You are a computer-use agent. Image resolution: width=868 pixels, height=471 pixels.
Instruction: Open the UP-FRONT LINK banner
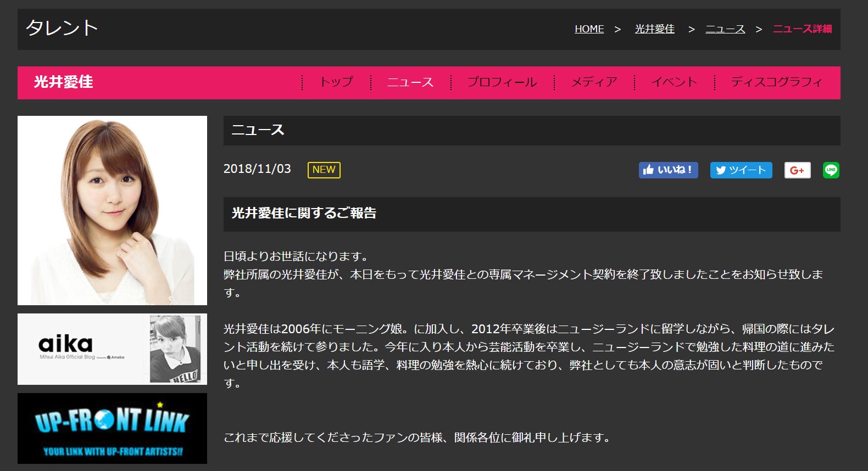pyautogui.click(x=112, y=428)
